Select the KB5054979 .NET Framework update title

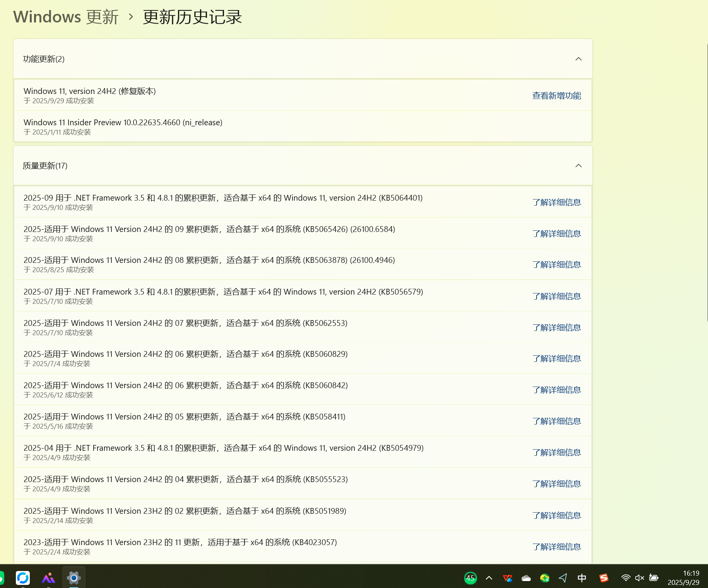point(224,448)
